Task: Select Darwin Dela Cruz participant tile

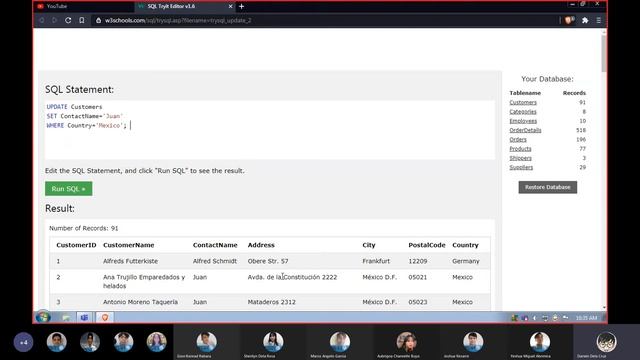Action: click(x=606, y=343)
